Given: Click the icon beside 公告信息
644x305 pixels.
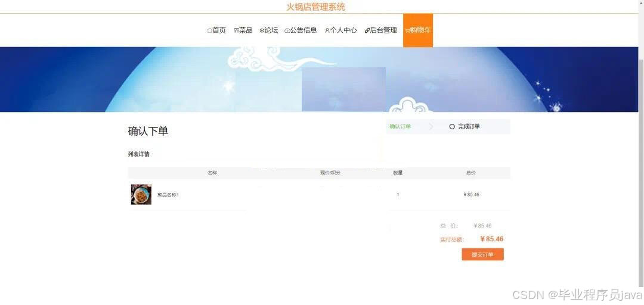Looking at the screenshot, I should pyautogui.click(x=287, y=30).
